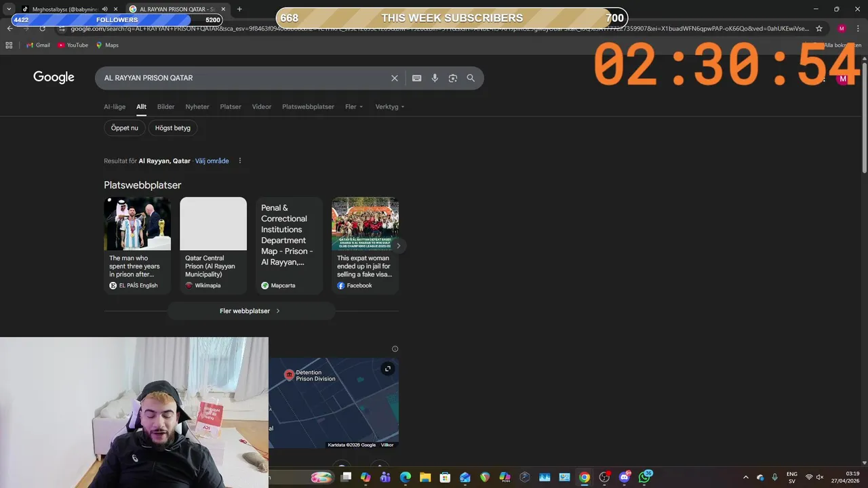Open the YouTube bookmark
The image size is (868, 488).
point(73,45)
